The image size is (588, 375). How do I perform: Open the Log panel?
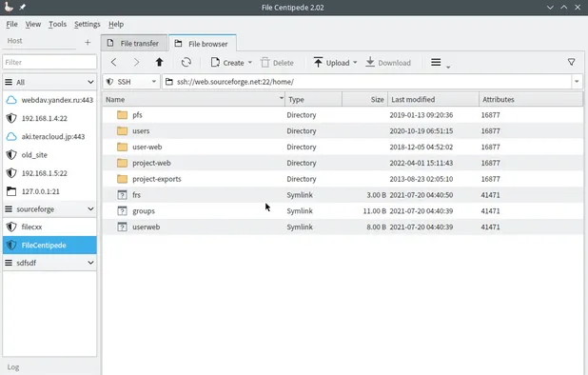click(13, 367)
